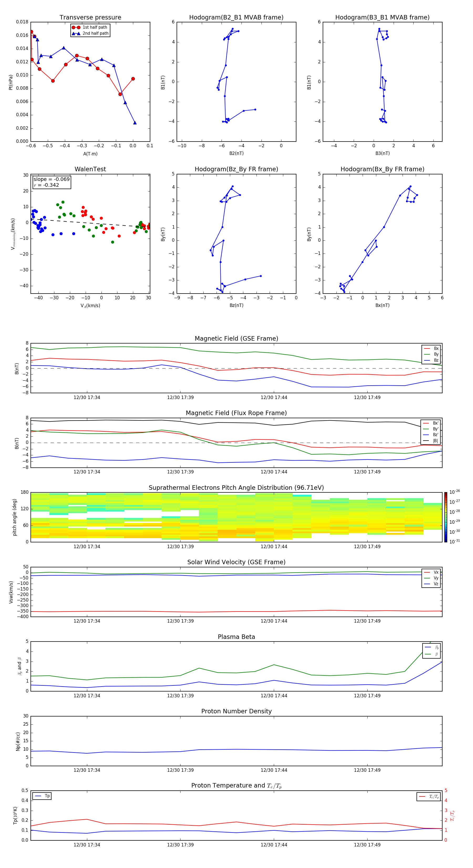Click the 'pitch angle (deg)' axis label
Viewport: 473px width, 868px height.
[x=14, y=517]
